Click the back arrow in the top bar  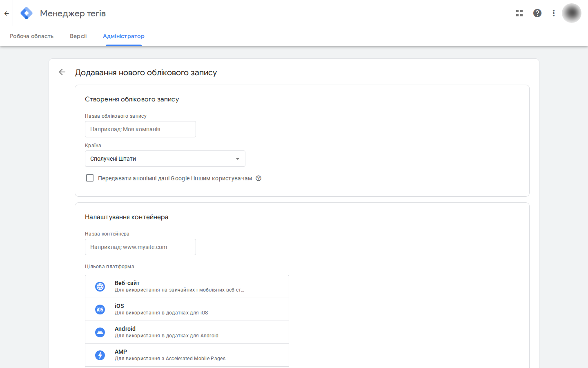[x=7, y=13]
